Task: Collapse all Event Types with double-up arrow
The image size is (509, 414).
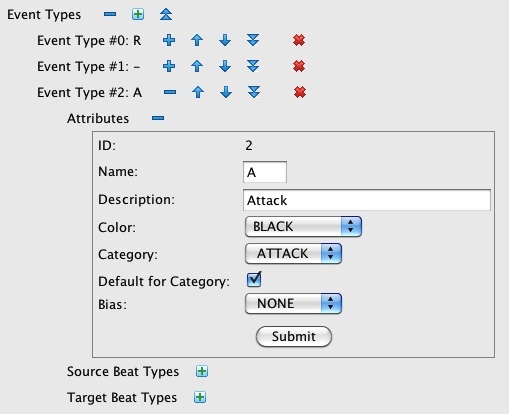Action: click(166, 14)
